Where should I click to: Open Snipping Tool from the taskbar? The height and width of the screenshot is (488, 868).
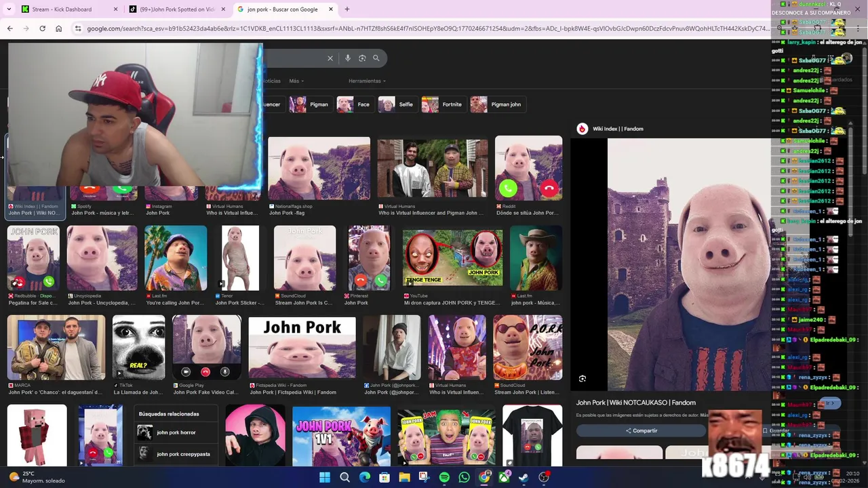(x=425, y=477)
